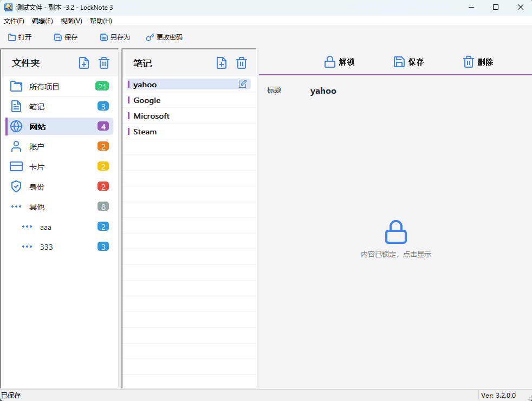Click the lock to show hidden content
Screen dimensions: 532x401
point(395,232)
